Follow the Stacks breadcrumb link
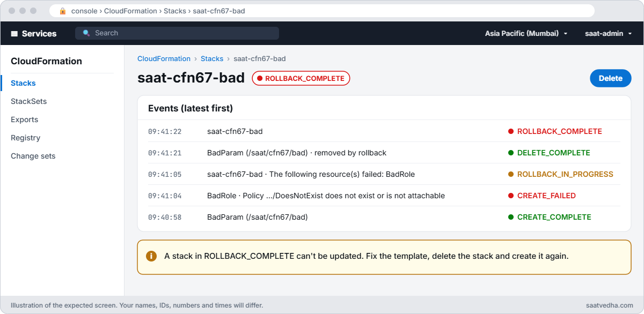 [x=212, y=58]
